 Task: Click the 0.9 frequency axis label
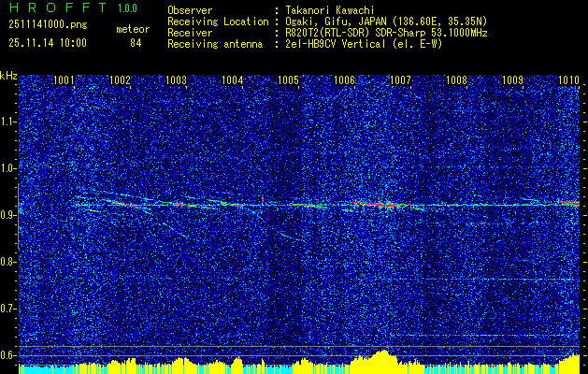(x=7, y=215)
